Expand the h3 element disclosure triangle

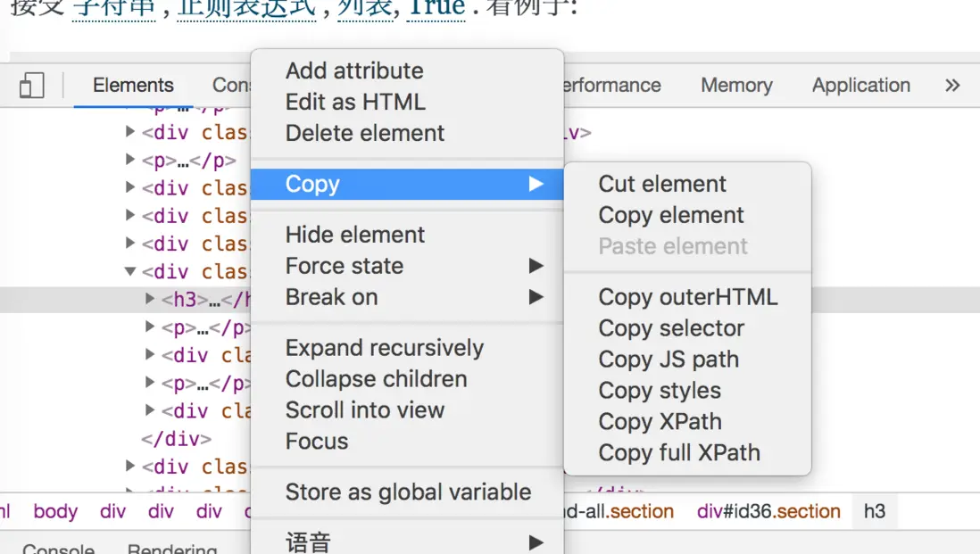coord(150,300)
